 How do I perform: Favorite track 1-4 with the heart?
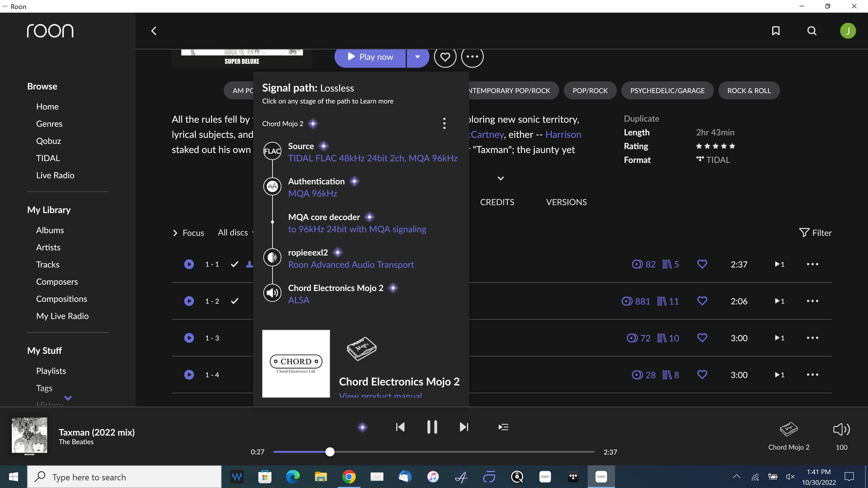(x=702, y=375)
